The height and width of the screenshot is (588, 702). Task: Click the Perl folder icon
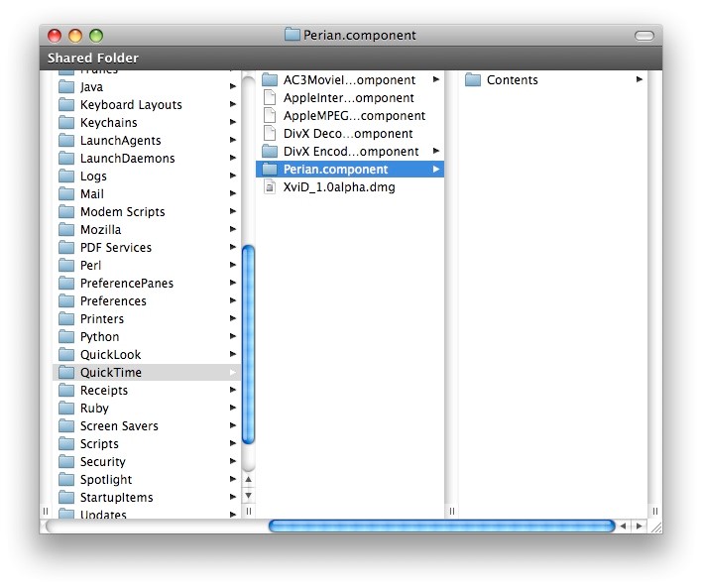66,265
